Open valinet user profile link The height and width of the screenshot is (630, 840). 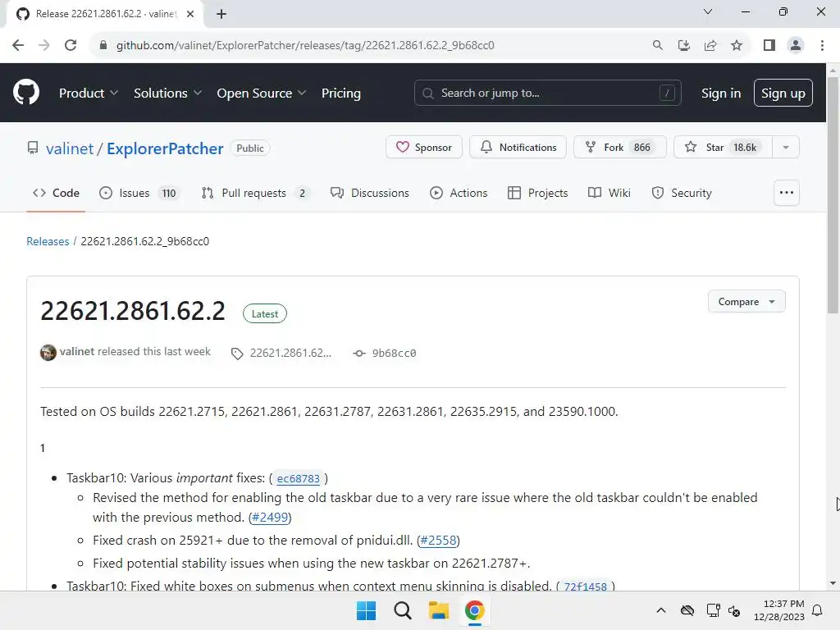click(70, 148)
